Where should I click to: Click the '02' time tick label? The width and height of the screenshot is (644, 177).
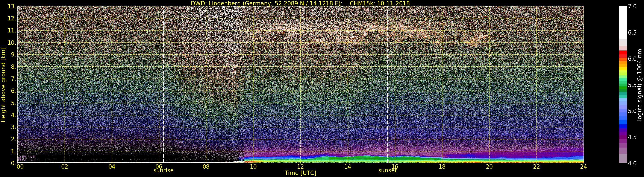coord(65,167)
